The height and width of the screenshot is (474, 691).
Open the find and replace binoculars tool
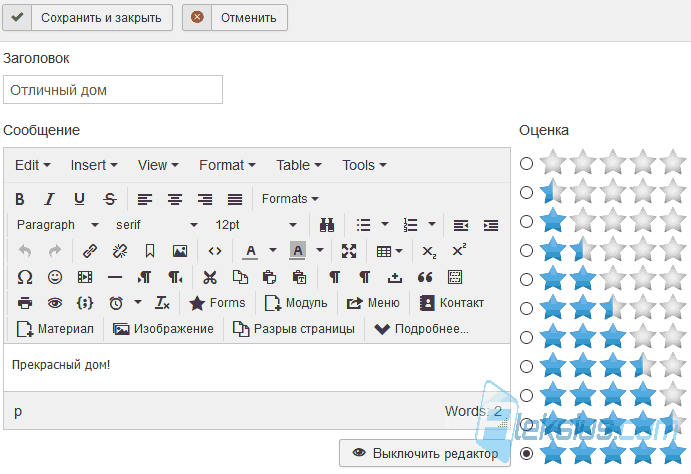tap(327, 225)
